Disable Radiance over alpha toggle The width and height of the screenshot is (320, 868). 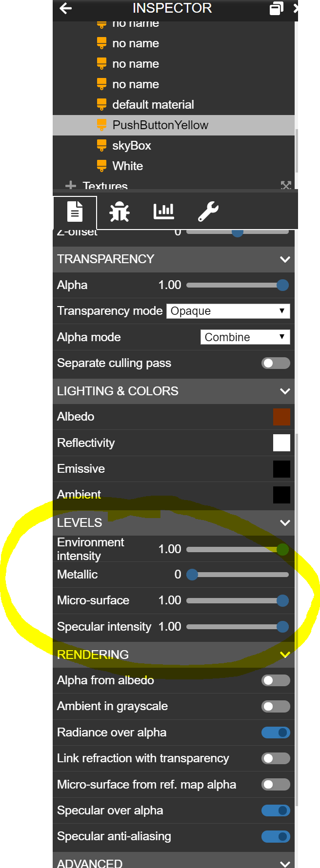click(276, 733)
